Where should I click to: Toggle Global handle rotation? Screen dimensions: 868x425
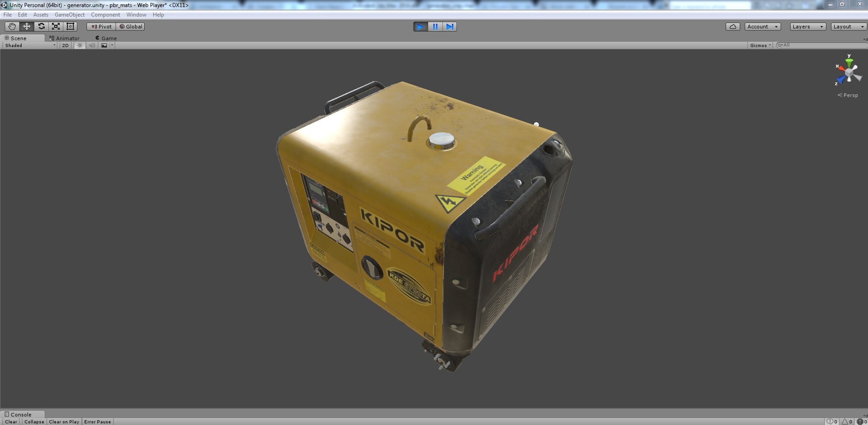(130, 27)
